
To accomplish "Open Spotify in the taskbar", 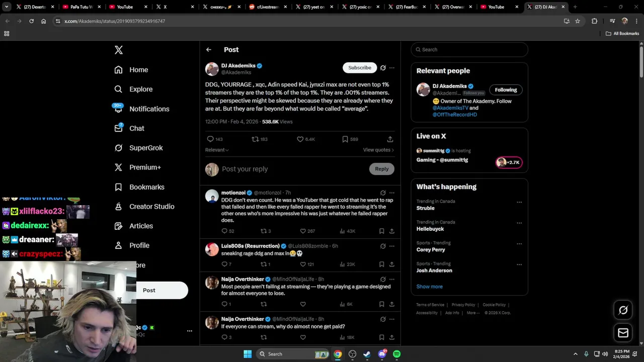I will point(396,354).
